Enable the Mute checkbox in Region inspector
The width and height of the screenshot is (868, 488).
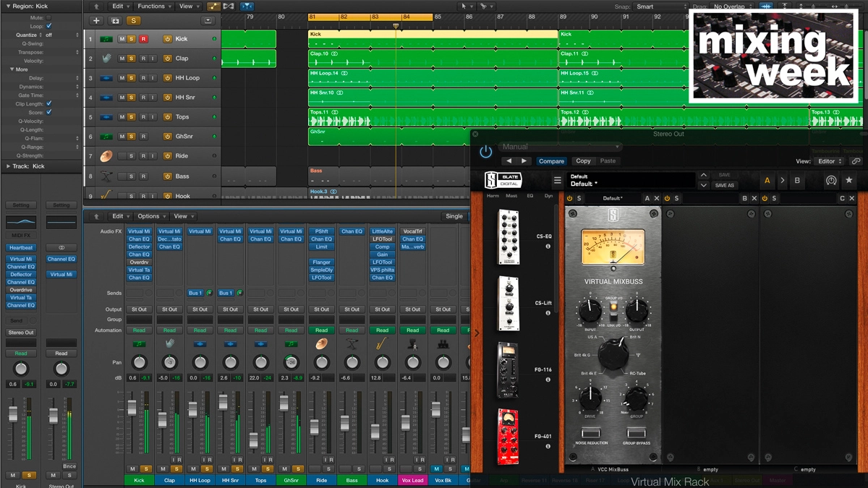[x=48, y=17]
